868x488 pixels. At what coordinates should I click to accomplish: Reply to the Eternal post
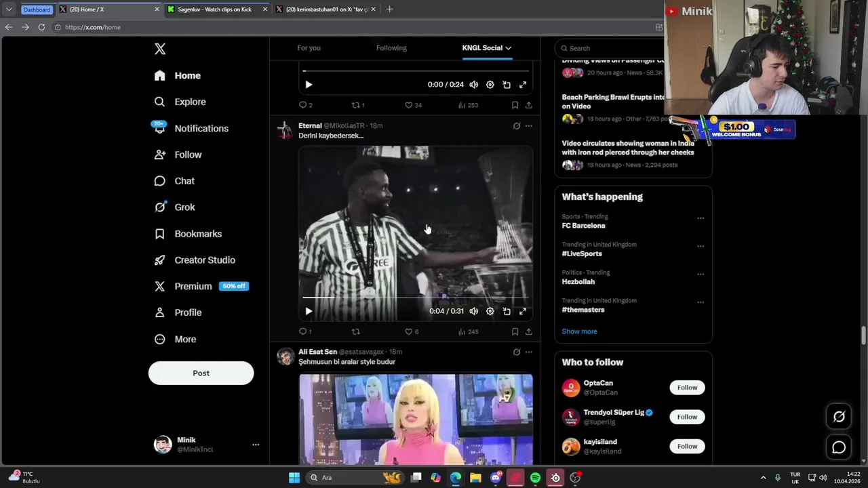click(305, 331)
